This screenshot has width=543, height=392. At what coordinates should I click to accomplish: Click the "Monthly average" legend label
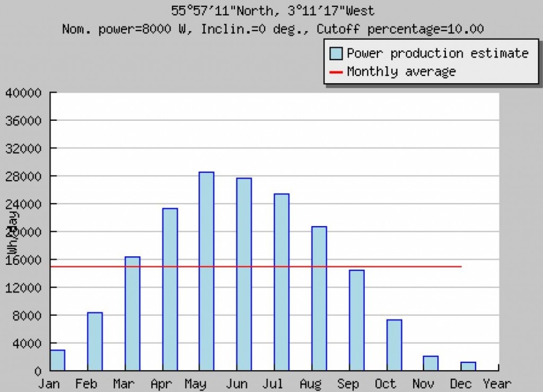[x=401, y=72]
